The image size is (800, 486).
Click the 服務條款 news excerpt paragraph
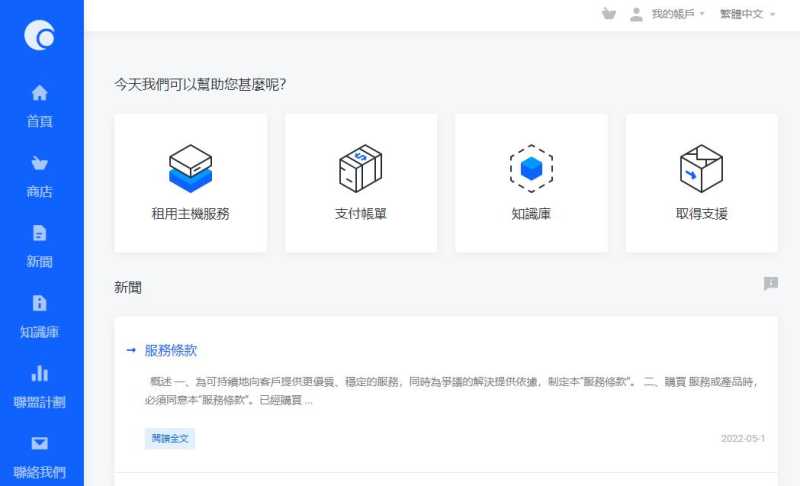[453, 391]
